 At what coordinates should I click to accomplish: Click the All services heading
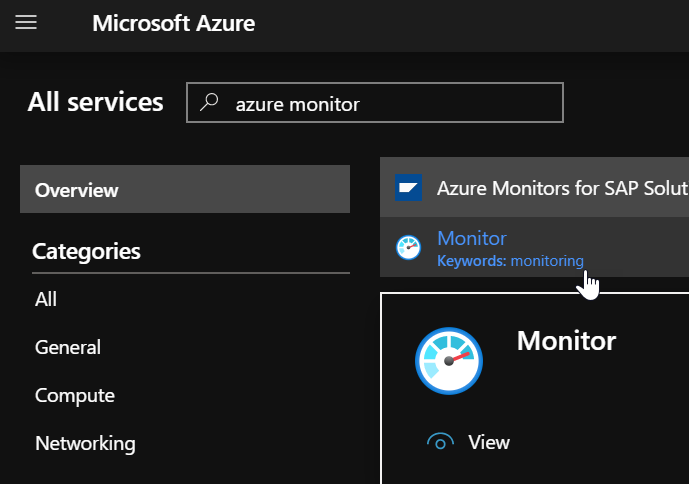(x=96, y=102)
